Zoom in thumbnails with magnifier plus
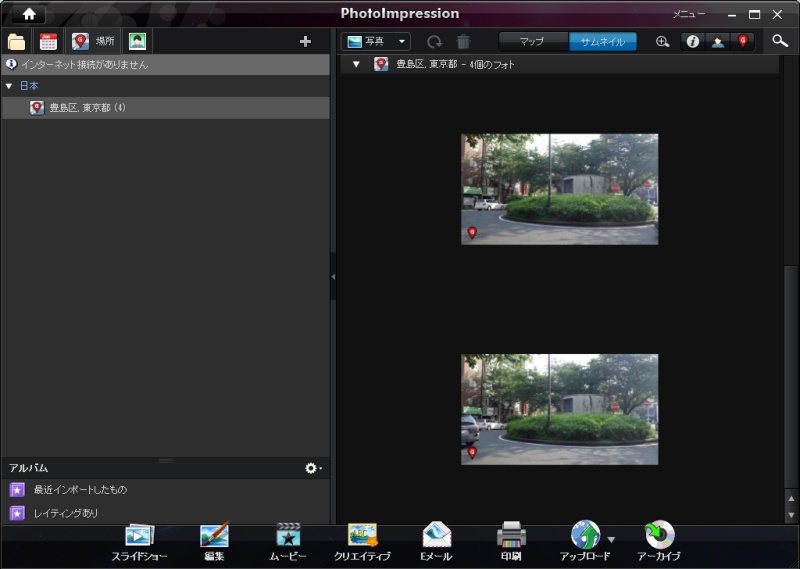The image size is (800, 569). (x=662, y=41)
